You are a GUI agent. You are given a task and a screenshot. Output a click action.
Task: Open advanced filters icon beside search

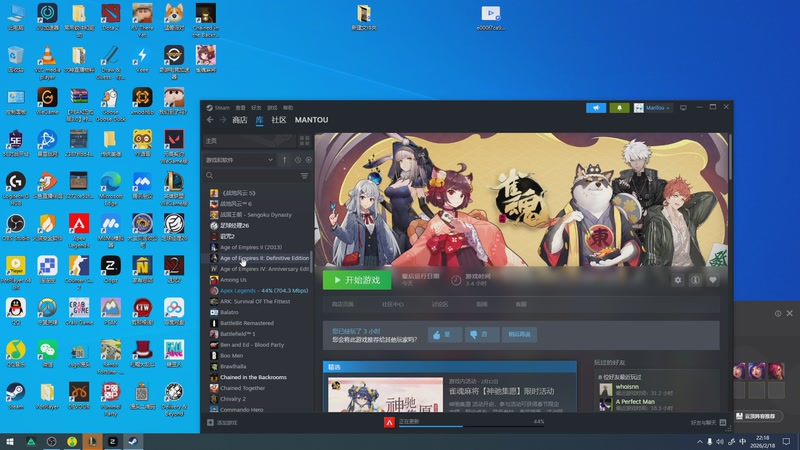305,176
